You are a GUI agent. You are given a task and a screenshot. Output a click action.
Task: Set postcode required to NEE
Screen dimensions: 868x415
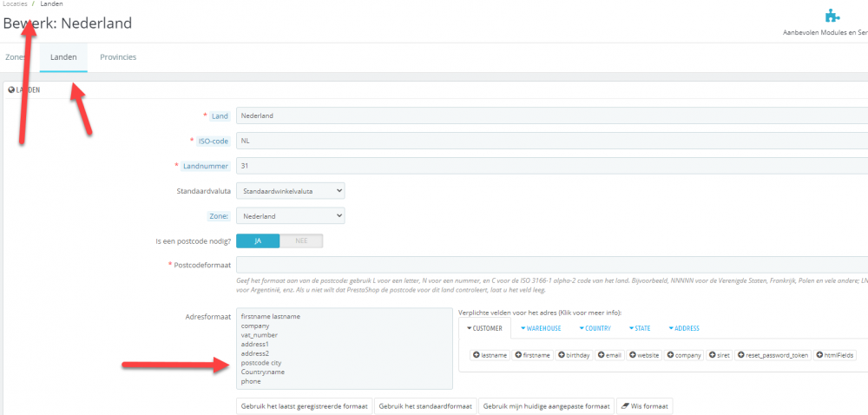coord(301,241)
